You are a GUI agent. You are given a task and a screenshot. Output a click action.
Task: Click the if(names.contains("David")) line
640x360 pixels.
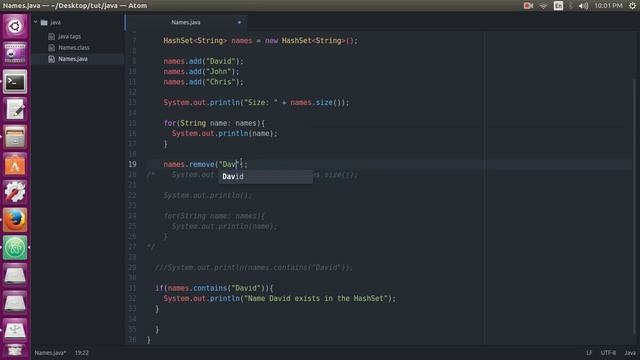[x=214, y=288]
